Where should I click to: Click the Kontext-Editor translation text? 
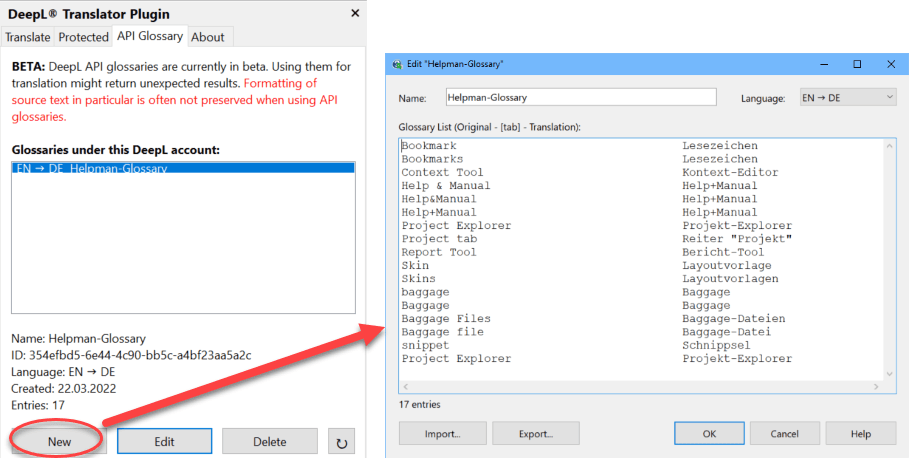(730, 172)
